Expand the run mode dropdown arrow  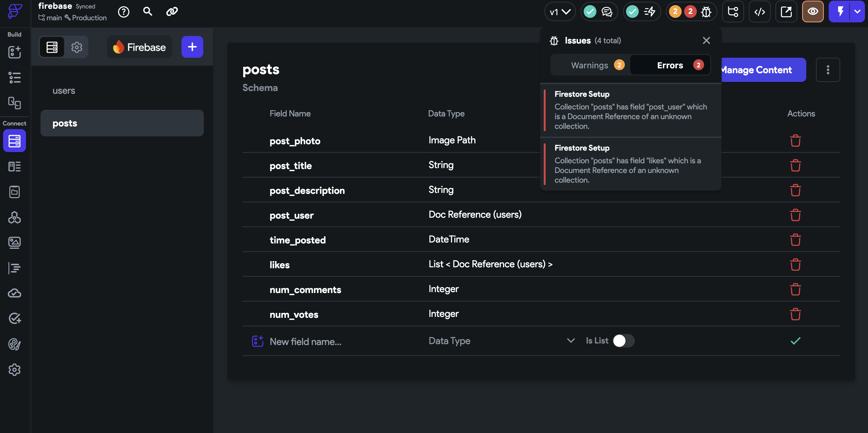857,12
